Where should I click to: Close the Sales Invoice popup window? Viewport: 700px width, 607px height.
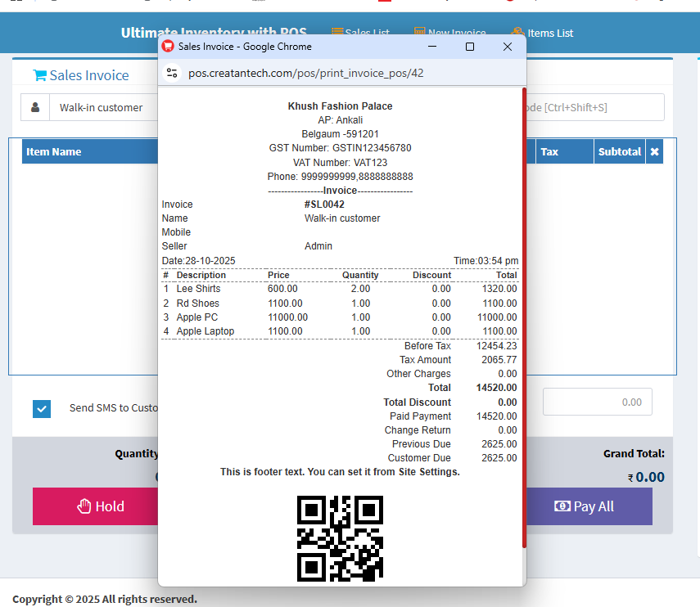click(508, 47)
